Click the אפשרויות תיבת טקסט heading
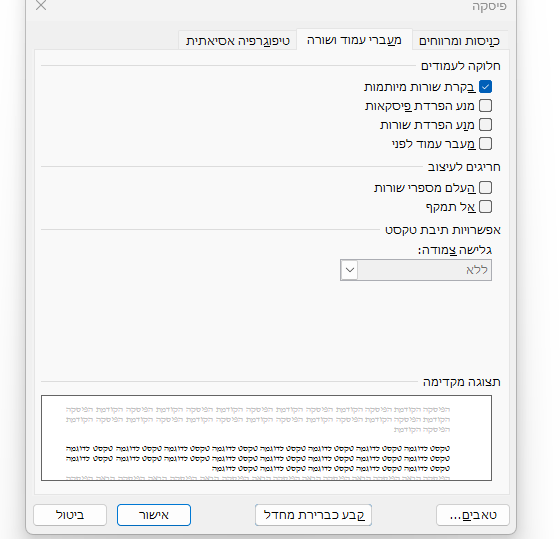 (x=443, y=230)
